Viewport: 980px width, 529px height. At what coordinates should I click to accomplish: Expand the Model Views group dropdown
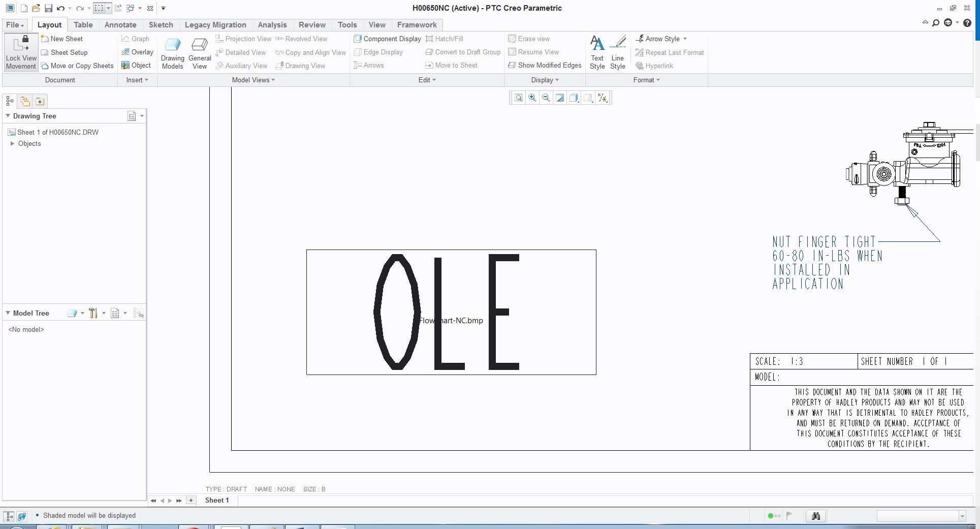(x=253, y=80)
